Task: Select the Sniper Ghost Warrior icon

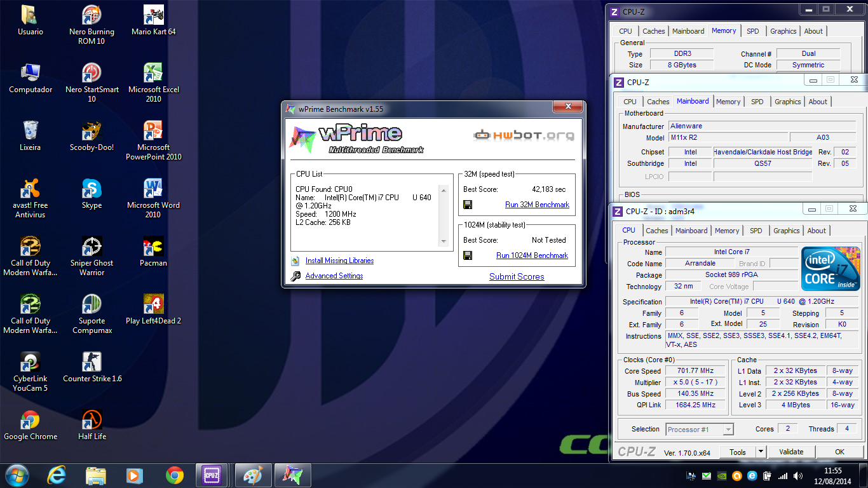Action: click(92, 256)
